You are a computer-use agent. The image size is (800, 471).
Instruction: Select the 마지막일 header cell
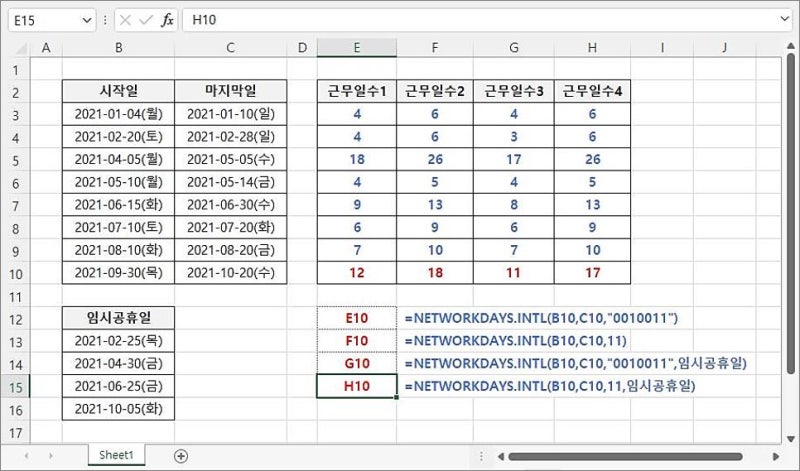(x=231, y=91)
